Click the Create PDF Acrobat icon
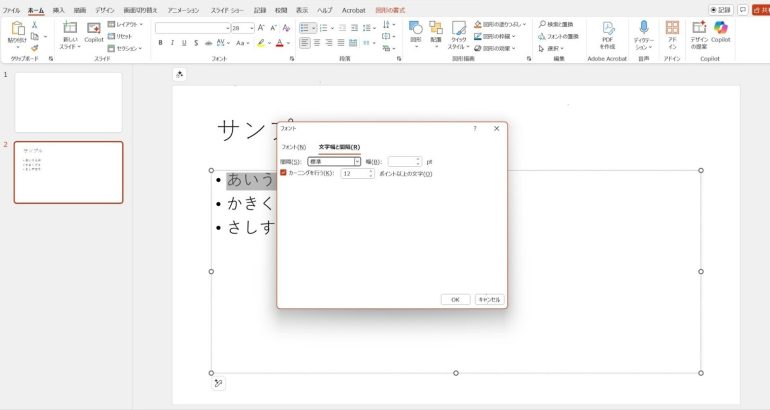Viewport: 770px width, 410px height. click(x=607, y=27)
